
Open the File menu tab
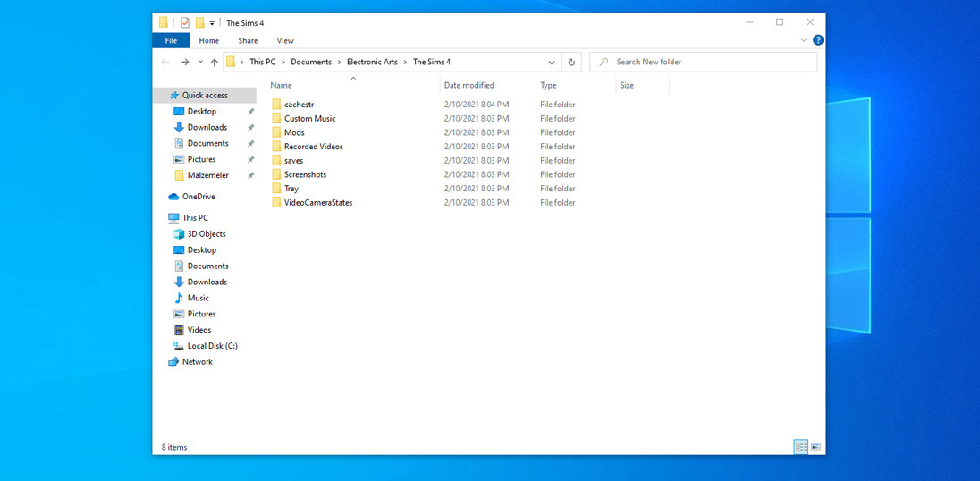point(171,40)
